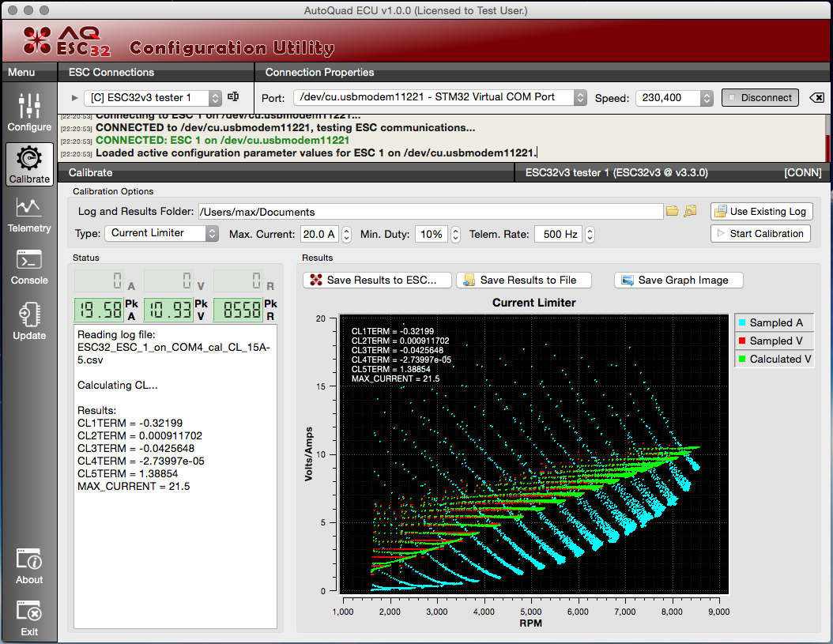Open the Speed baud rate dropdown

point(673,98)
